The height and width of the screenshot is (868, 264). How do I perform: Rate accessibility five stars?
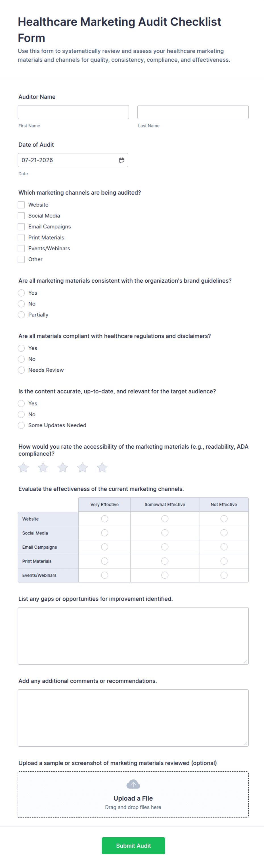[102, 467]
